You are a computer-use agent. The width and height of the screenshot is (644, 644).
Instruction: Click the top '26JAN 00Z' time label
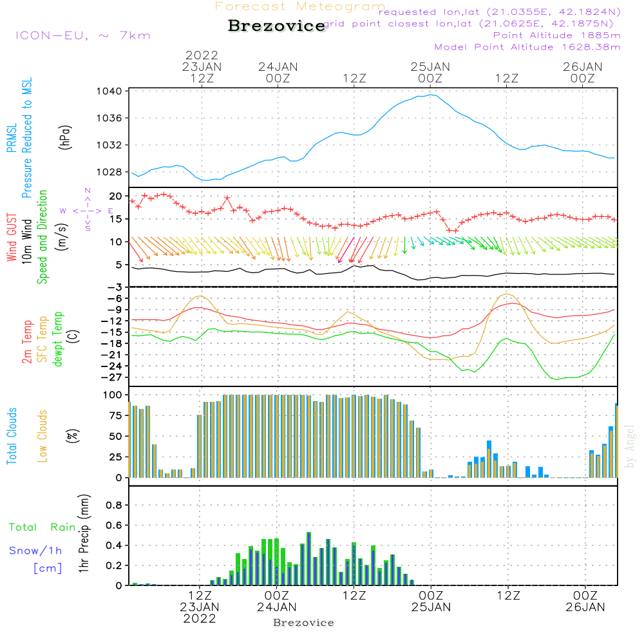click(x=582, y=72)
